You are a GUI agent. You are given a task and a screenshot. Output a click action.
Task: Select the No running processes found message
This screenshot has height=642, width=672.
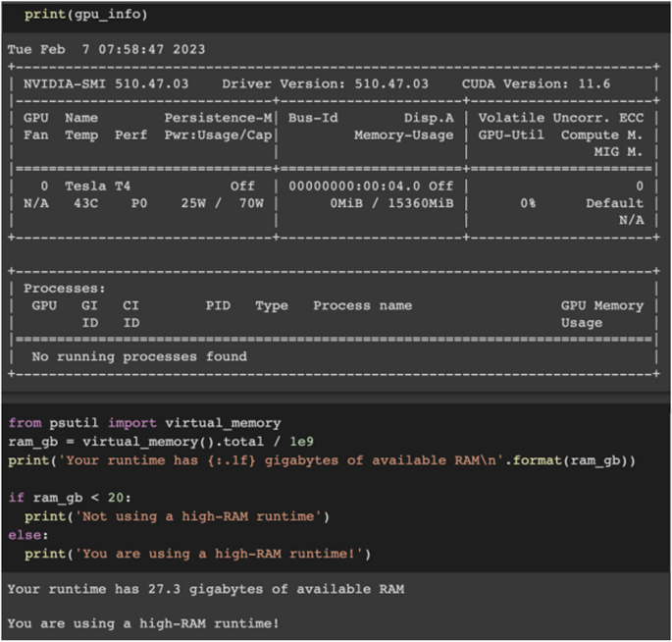tap(139, 356)
